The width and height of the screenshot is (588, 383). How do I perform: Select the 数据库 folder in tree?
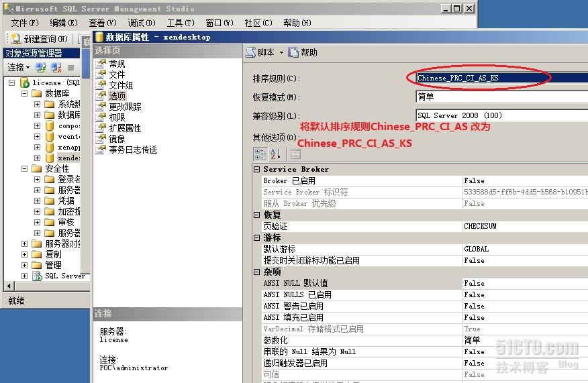[57, 93]
